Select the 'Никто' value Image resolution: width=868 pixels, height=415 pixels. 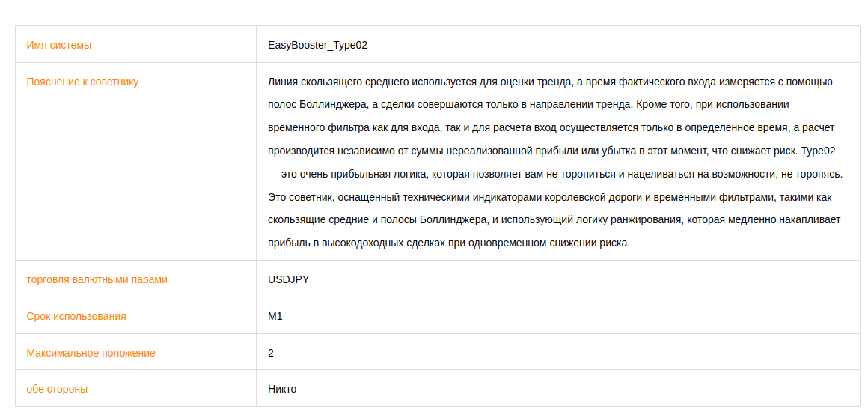tap(282, 389)
